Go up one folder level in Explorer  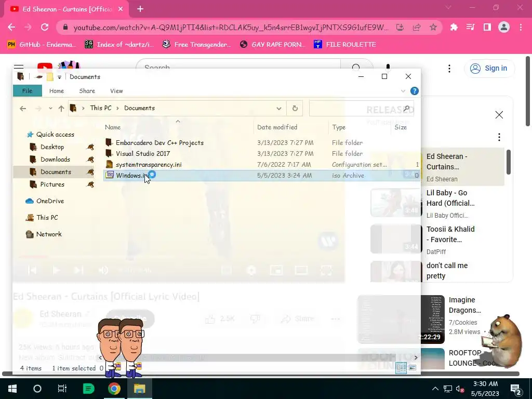coord(61,109)
